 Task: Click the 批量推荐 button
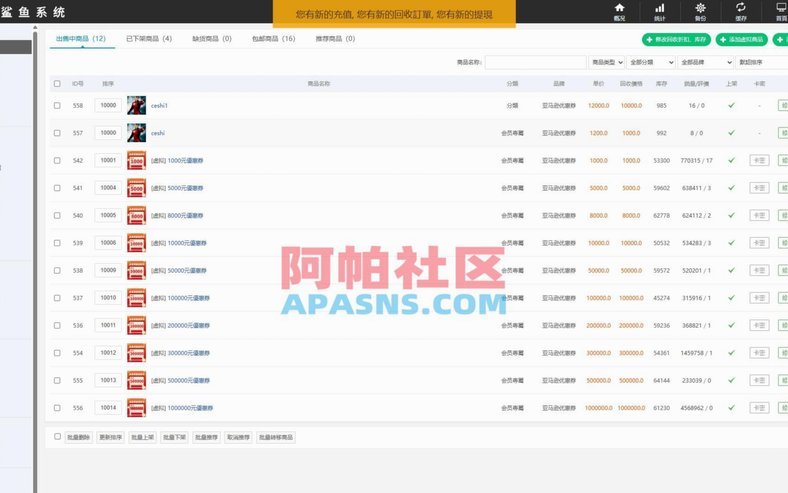pos(207,438)
